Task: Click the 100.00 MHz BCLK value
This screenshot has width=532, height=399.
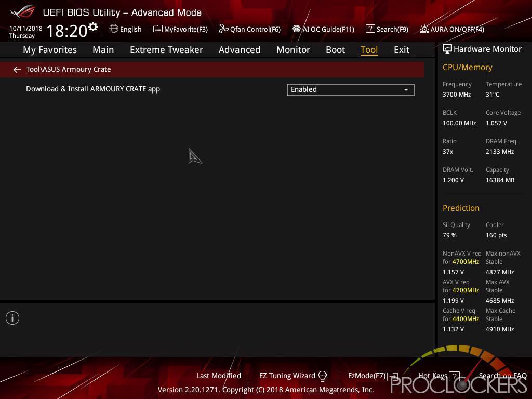Action: tap(459, 123)
